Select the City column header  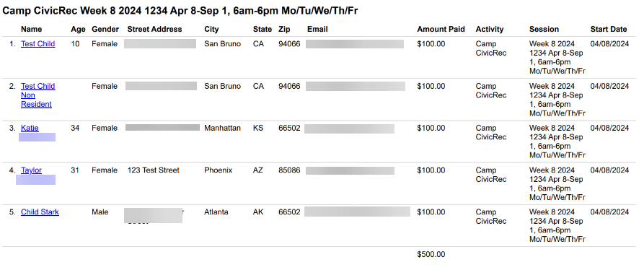point(211,29)
